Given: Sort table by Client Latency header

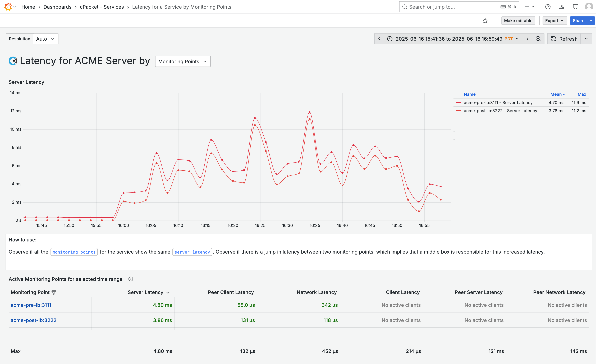Looking at the screenshot, I should click(x=403, y=292).
